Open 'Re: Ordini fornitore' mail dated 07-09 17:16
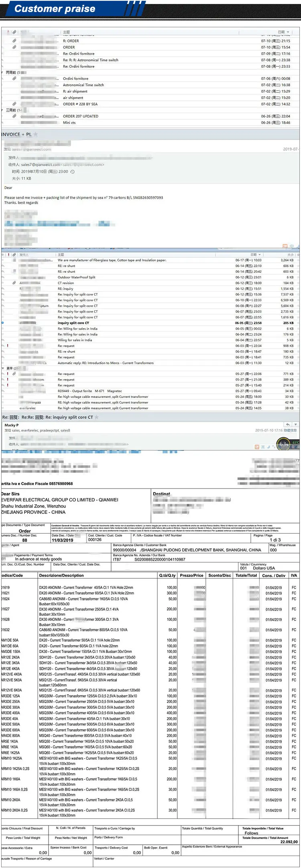The image size is (301, 868). coord(79,53)
